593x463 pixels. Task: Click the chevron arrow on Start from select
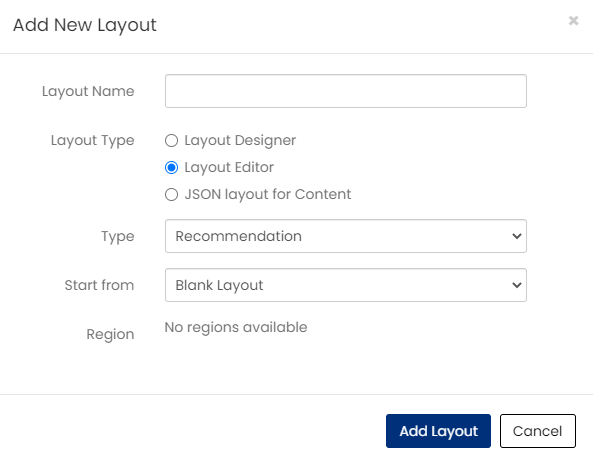[x=517, y=285]
